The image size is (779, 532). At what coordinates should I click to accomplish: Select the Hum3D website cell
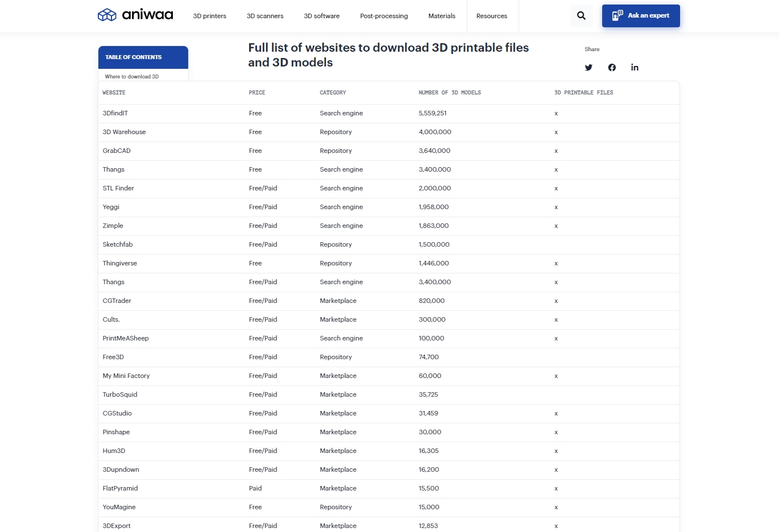point(114,451)
